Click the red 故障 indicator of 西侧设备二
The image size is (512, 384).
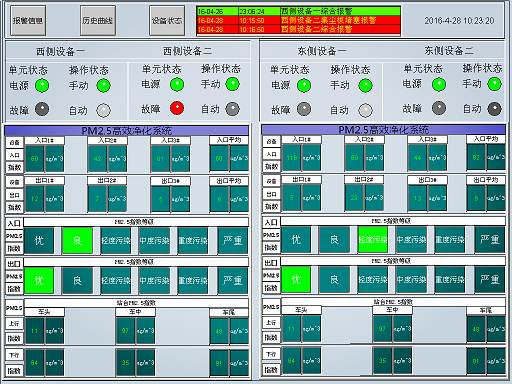pyautogui.click(x=177, y=108)
